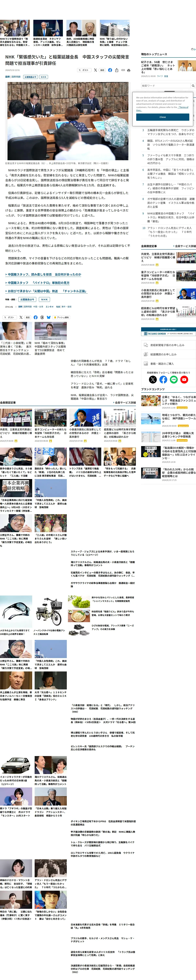196x980 pixels.
Task: Open top strip article NHK「取り返しの付かない失態」
Action: click(114, 33)
